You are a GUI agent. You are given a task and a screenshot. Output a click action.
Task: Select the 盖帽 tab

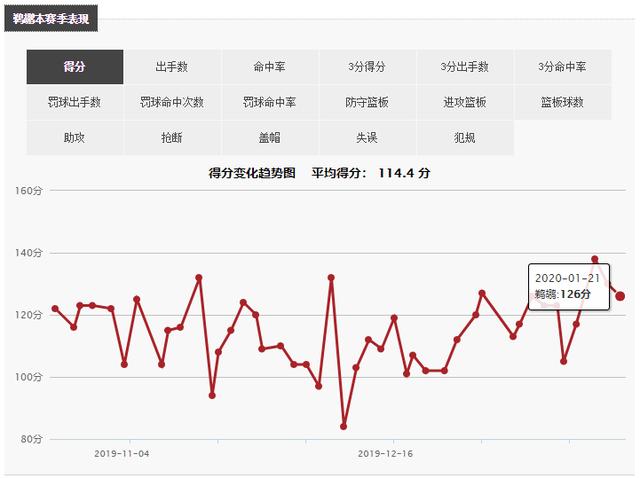[269, 138]
